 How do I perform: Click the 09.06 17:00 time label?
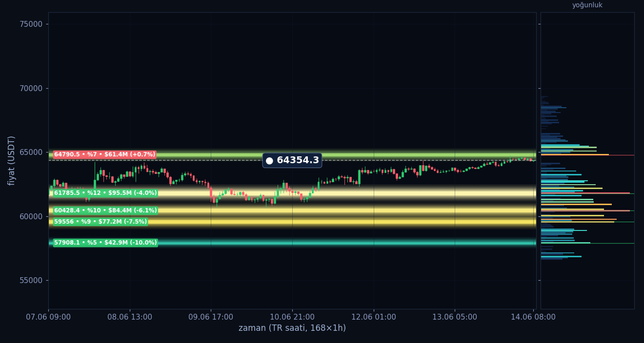coord(211,317)
